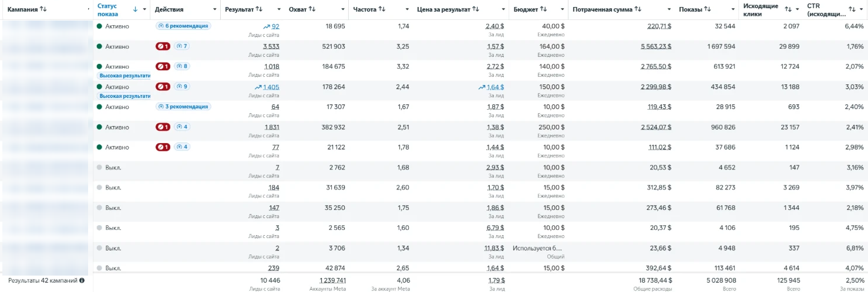Open the blue badge showing 4 in the 382 932 reach row
Viewport: 868px width, 292px height.
point(181,127)
